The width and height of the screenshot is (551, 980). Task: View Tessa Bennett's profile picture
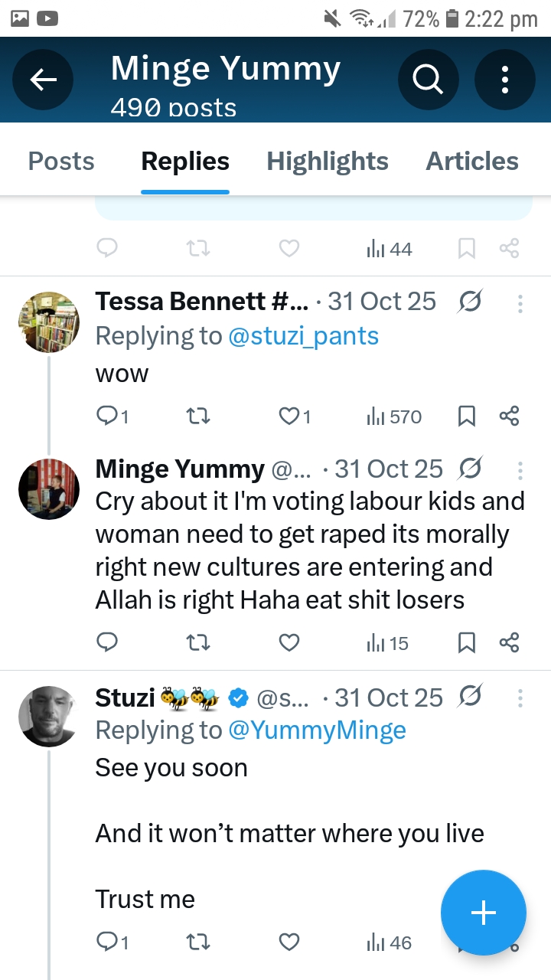49,322
